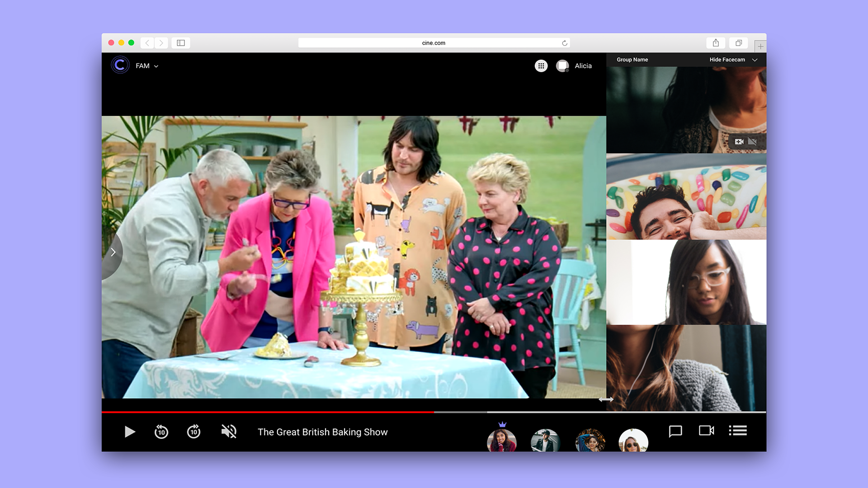Skip forward 10 seconds
Screen dimensions: 868x488
tap(193, 432)
